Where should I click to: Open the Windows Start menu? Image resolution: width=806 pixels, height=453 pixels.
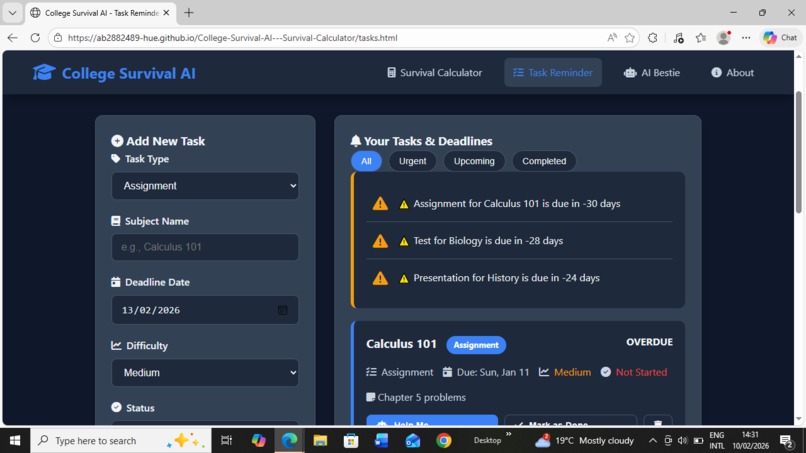pyautogui.click(x=15, y=441)
